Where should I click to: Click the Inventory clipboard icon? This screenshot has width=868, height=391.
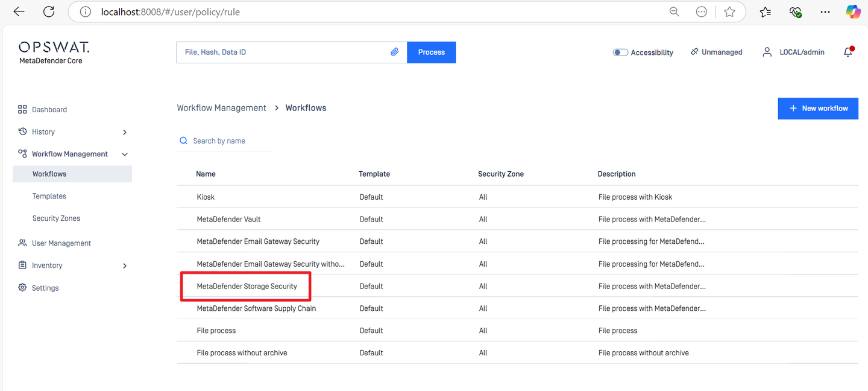(22, 265)
